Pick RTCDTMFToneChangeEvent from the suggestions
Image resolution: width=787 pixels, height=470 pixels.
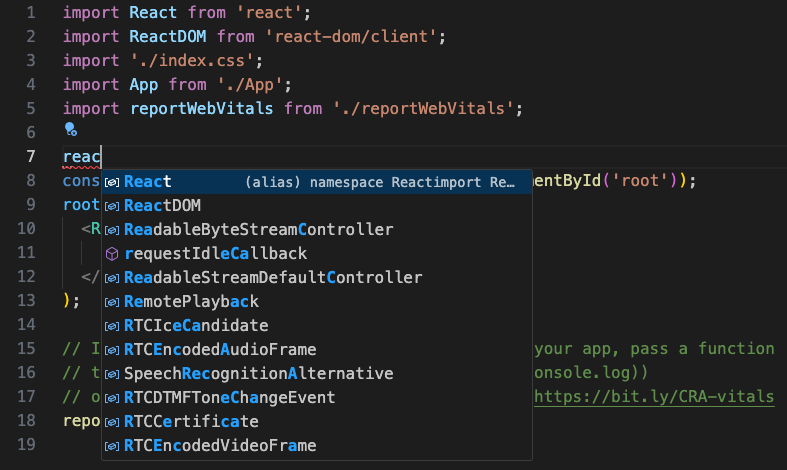[x=229, y=398]
